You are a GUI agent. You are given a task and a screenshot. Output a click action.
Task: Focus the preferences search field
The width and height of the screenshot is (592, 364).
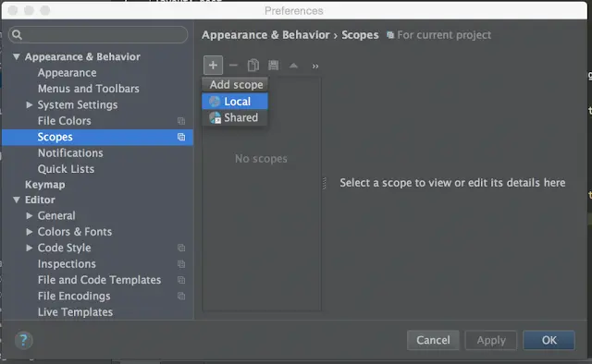(x=98, y=35)
